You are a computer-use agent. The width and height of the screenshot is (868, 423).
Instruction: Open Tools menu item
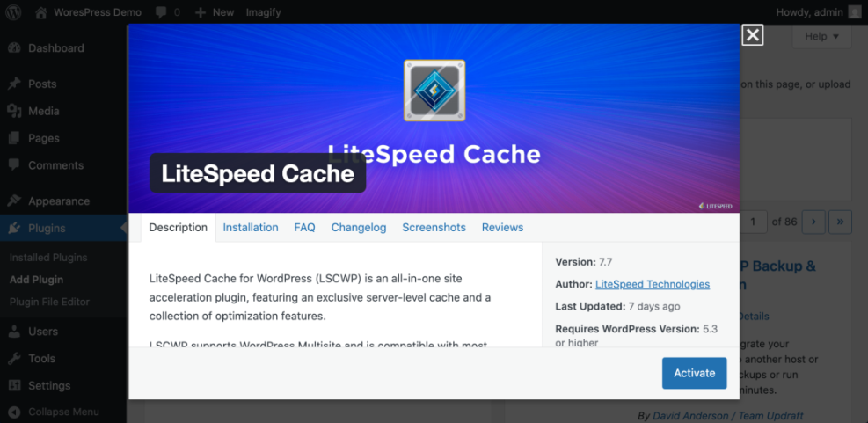coord(42,359)
